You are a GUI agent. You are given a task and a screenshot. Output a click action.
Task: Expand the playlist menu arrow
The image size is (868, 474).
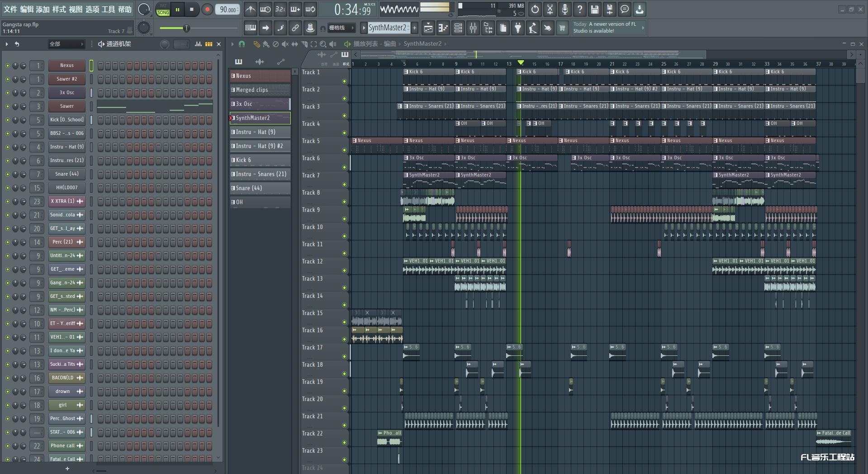232,44
